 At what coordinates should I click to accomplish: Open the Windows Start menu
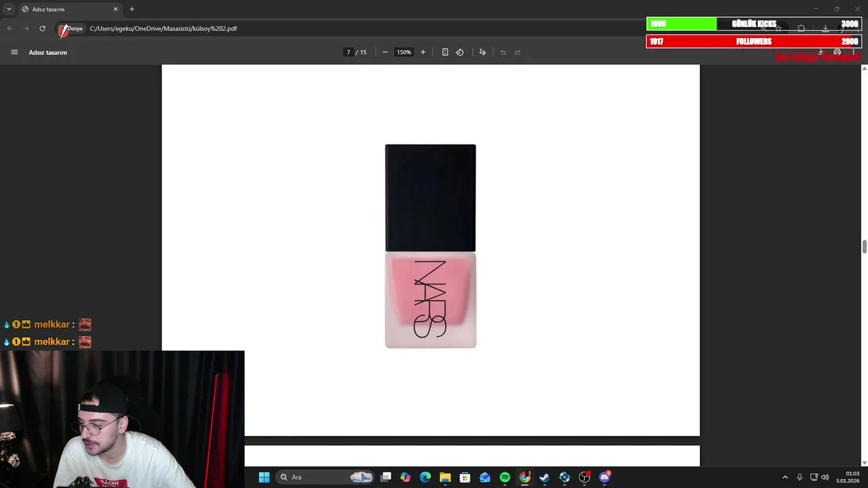pos(264,477)
